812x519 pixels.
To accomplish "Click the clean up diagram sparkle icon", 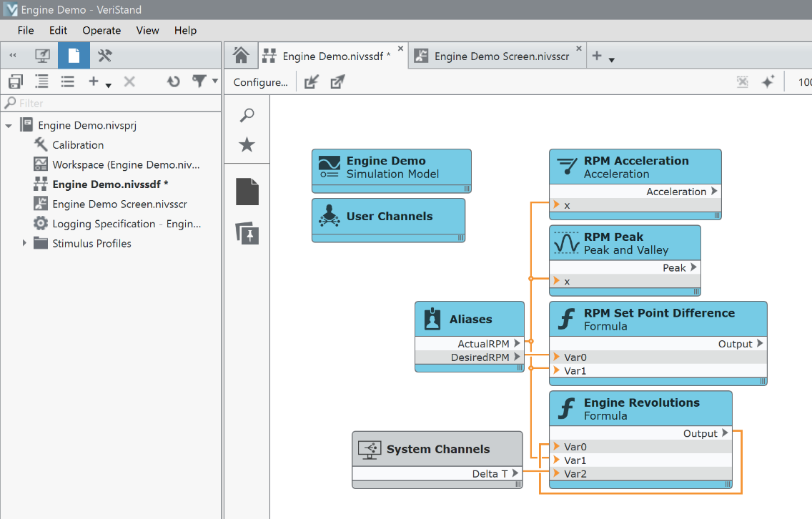I will pos(768,82).
